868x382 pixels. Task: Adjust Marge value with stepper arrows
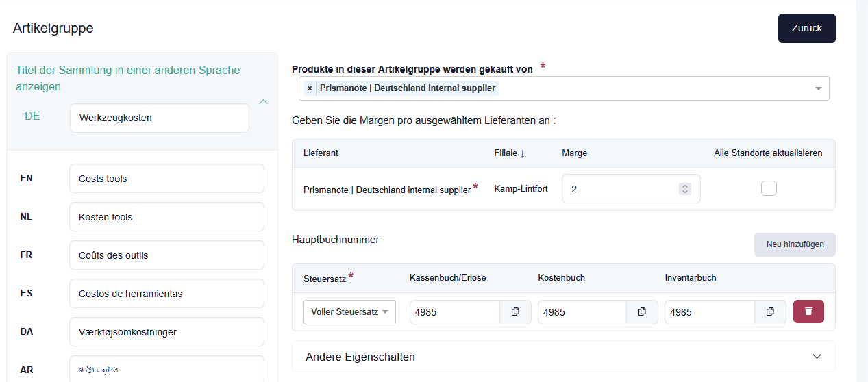pyautogui.click(x=684, y=188)
